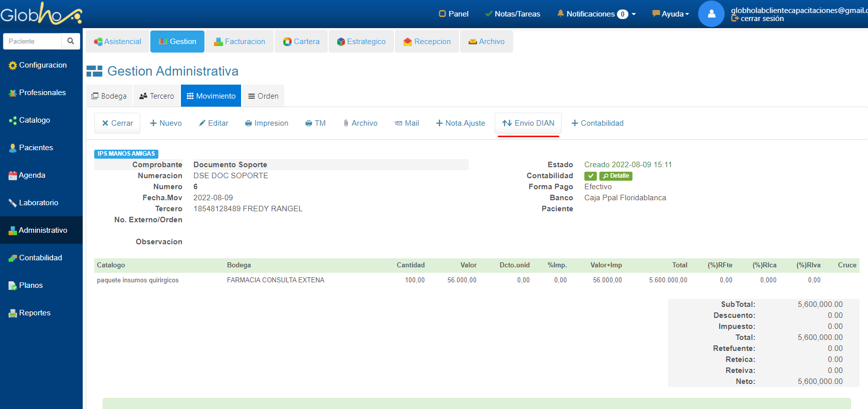
Task: Switch to the Facturacion module tab
Action: click(240, 42)
